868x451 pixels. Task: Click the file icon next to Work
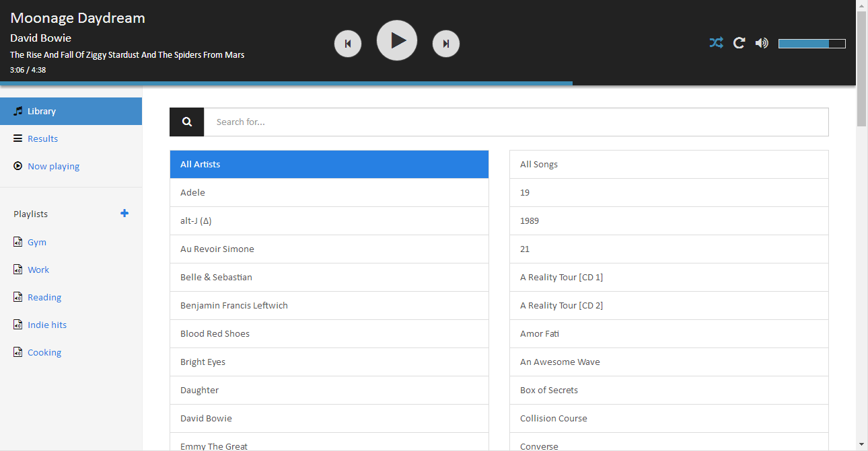point(18,270)
